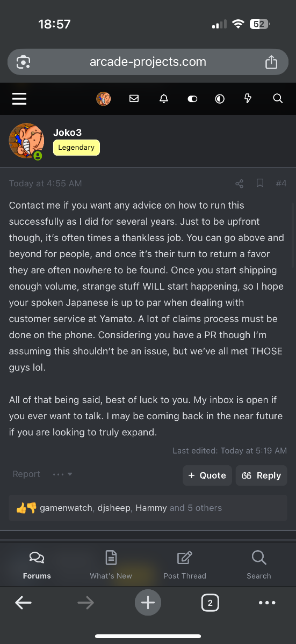
Task: Switch to the What's New tab
Action: [x=111, y=565]
